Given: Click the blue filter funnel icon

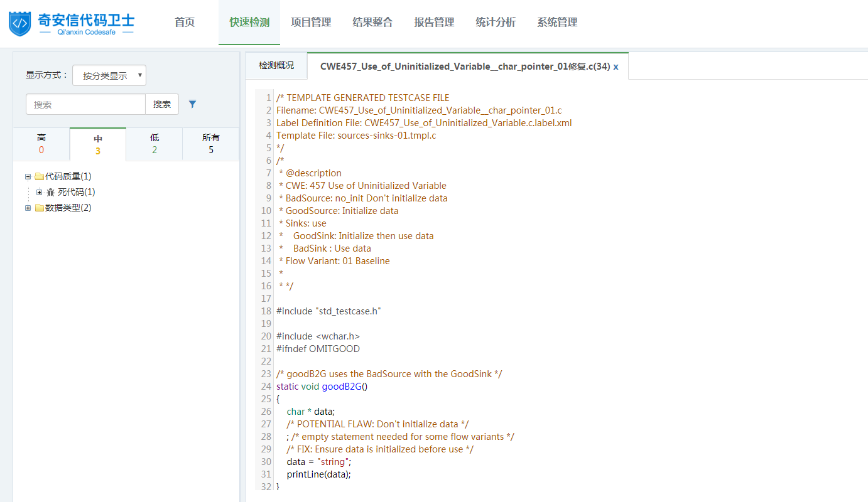Looking at the screenshot, I should pyautogui.click(x=193, y=104).
